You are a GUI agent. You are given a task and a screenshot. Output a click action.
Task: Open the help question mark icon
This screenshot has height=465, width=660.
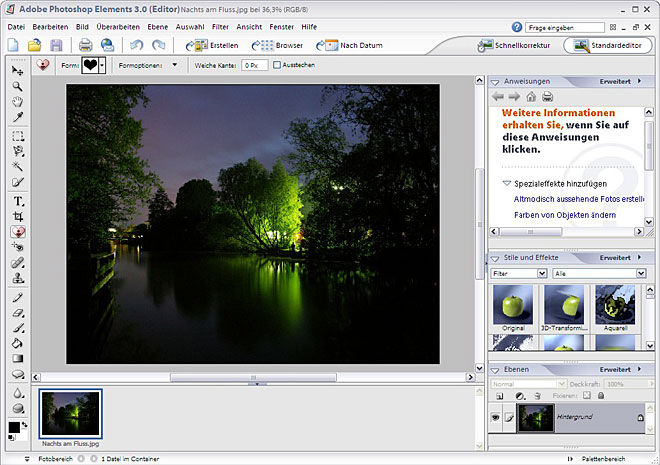(517, 27)
